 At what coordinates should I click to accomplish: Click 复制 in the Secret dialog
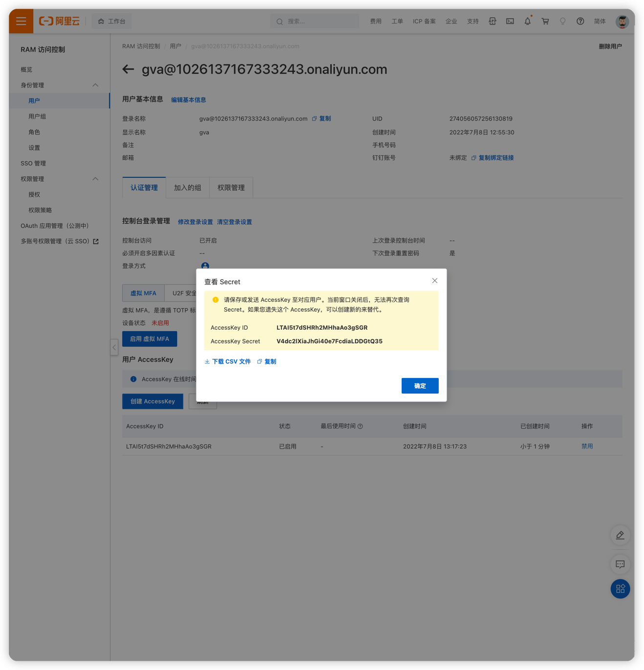pos(267,361)
